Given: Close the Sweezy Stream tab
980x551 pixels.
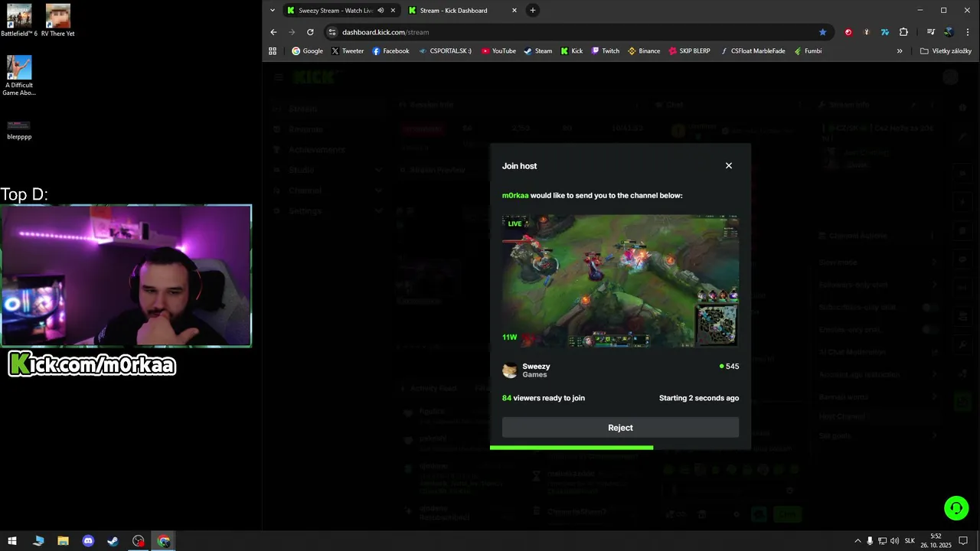Looking at the screenshot, I should pyautogui.click(x=393, y=11).
